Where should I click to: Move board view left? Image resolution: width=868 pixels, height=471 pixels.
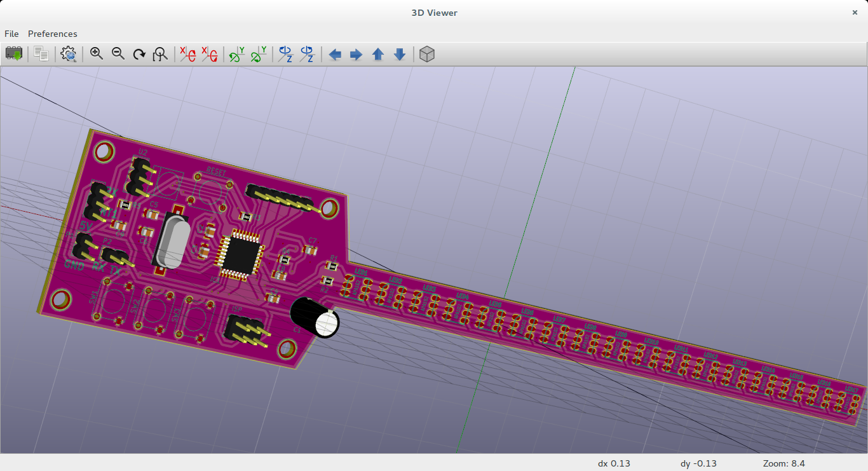point(335,54)
